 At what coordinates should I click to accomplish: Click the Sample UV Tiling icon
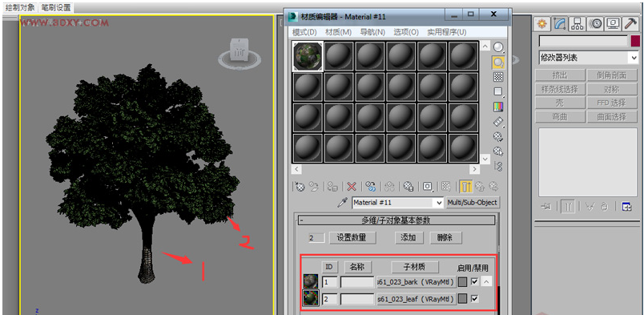tap(498, 91)
